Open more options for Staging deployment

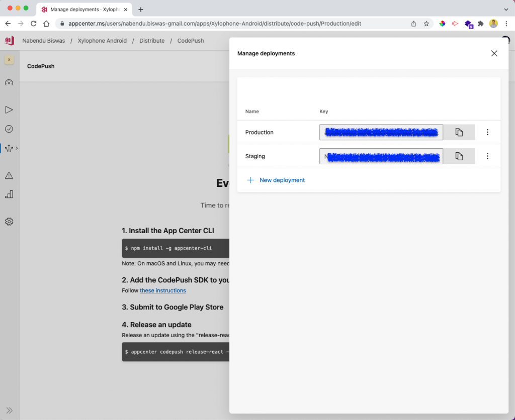(487, 156)
